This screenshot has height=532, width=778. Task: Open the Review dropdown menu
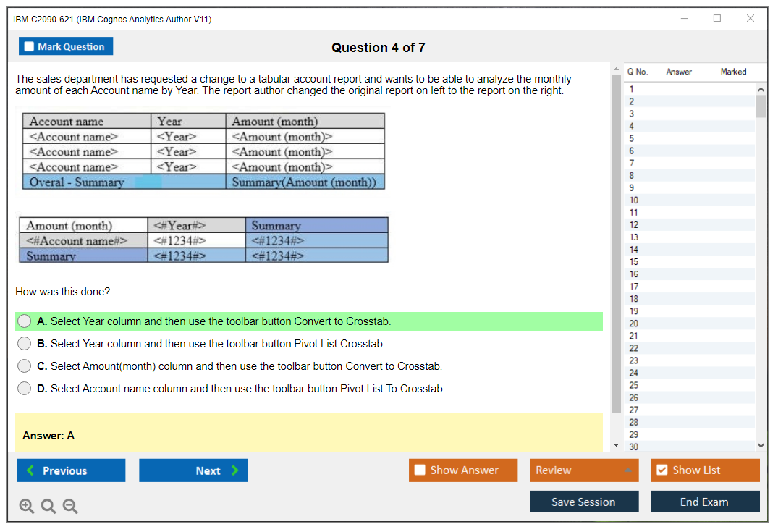[x=584, y=470]
